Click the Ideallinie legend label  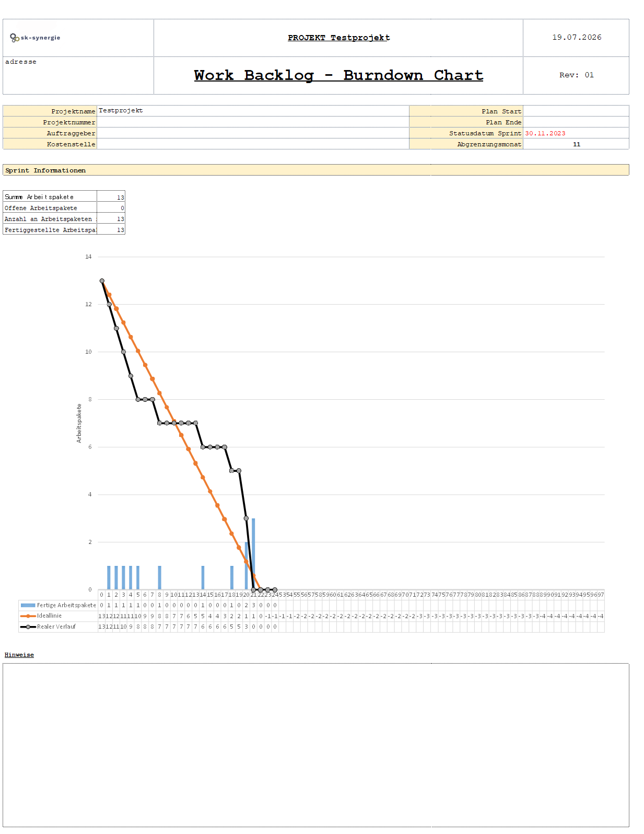pos(49,616)
